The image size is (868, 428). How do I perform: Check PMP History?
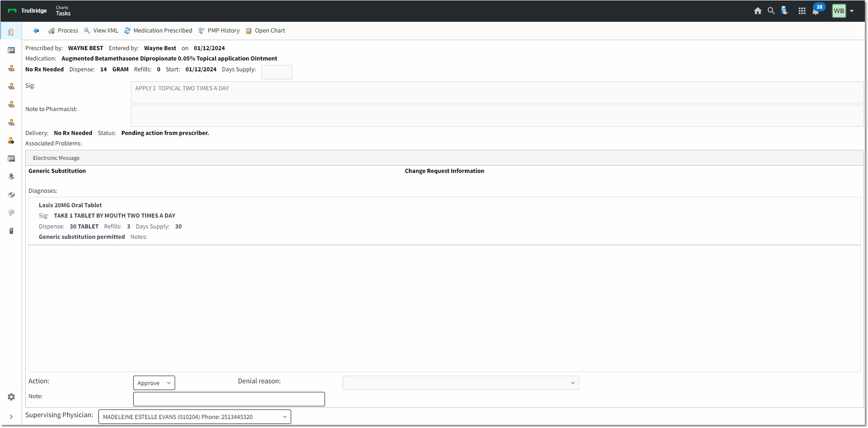[219, 31]
